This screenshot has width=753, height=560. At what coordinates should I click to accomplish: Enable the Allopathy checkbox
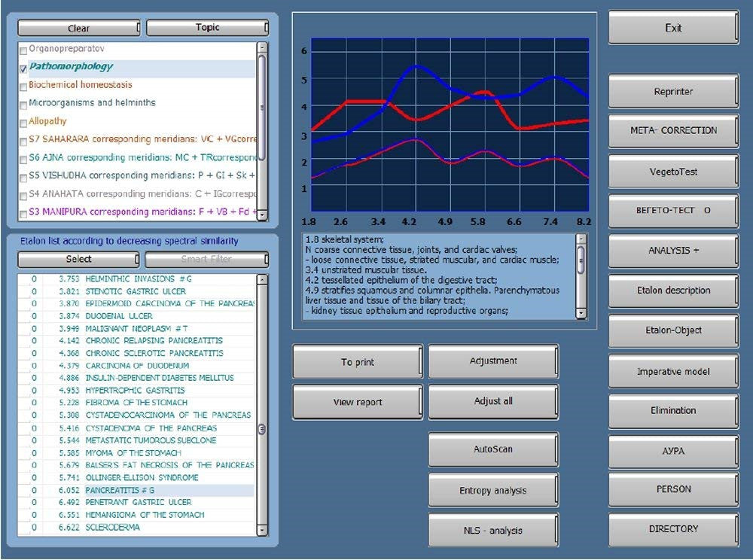point(23,121)
